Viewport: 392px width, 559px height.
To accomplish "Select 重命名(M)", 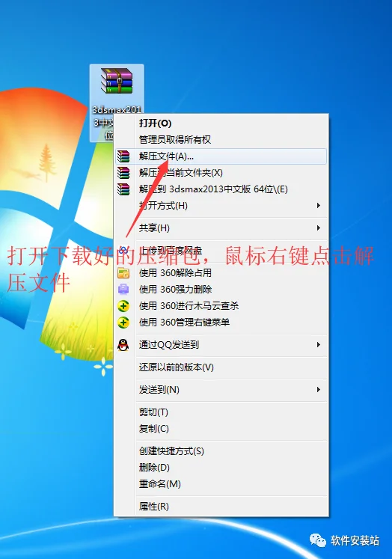I will [221, 483].
